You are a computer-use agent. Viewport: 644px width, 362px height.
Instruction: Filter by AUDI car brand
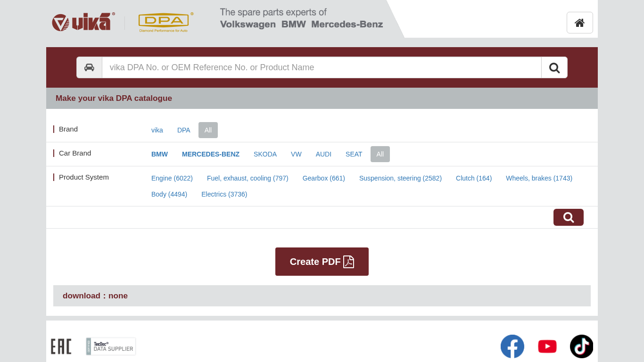(x=323, y=154)
